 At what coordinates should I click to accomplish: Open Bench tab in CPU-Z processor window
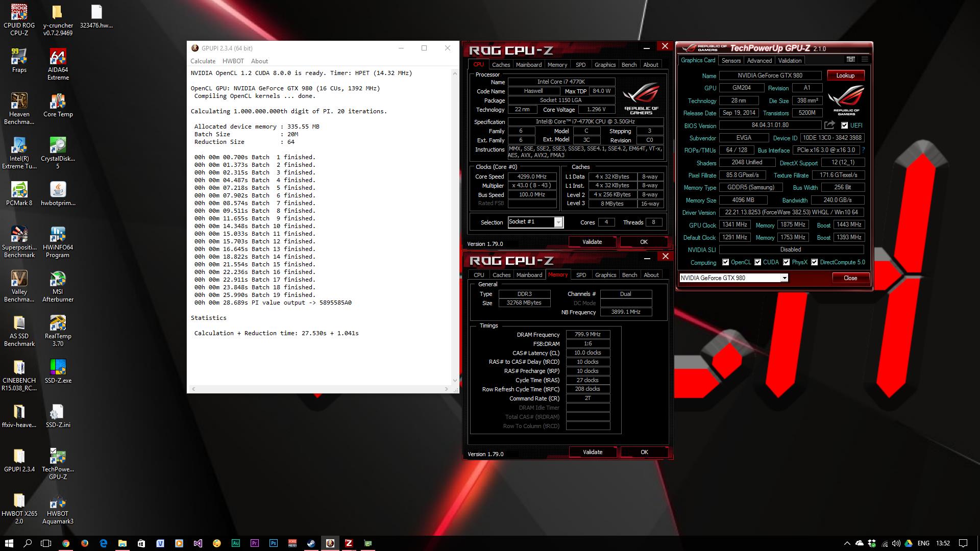pyautogui.click(x=629, y=65)
